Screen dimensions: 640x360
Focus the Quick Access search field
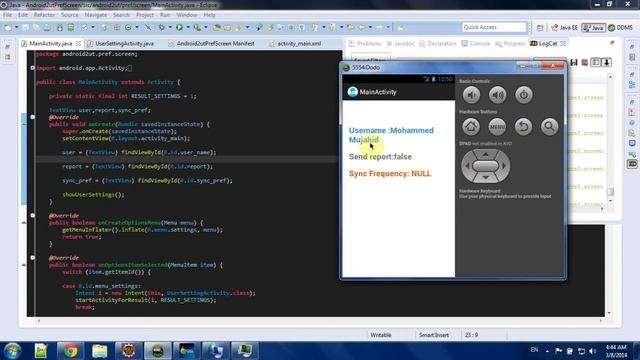tap(494, 27)
